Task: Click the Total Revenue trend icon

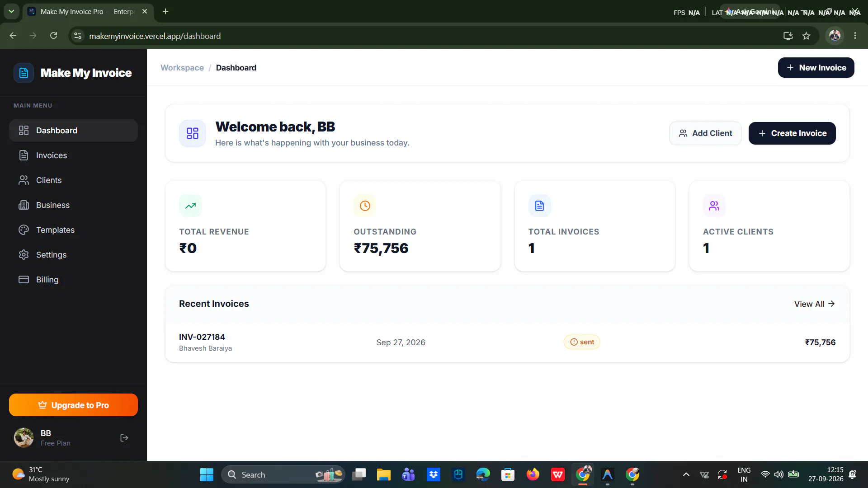Action: [x=190, y=206]
